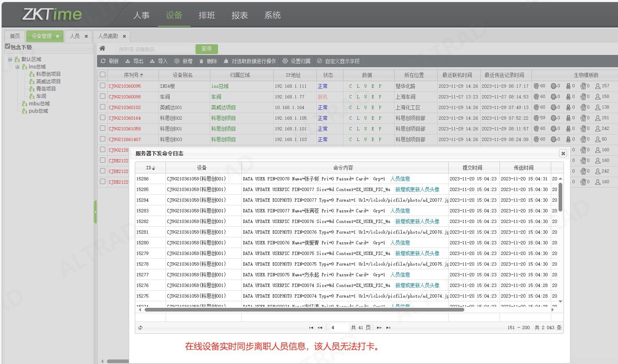Collapse the 默认区域 tree node
Image resolution: width=618 pixels, height=364 pixels.
tap(10, 59)
